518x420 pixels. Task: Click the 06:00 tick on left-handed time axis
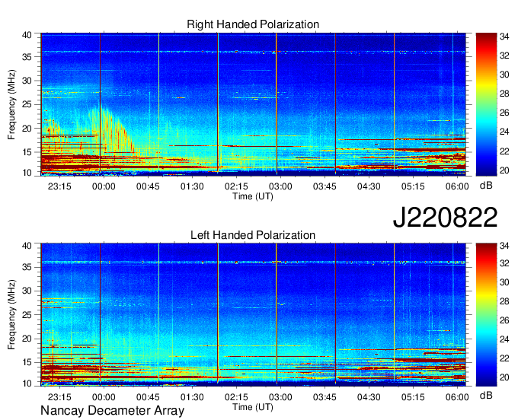pos(457,397)
